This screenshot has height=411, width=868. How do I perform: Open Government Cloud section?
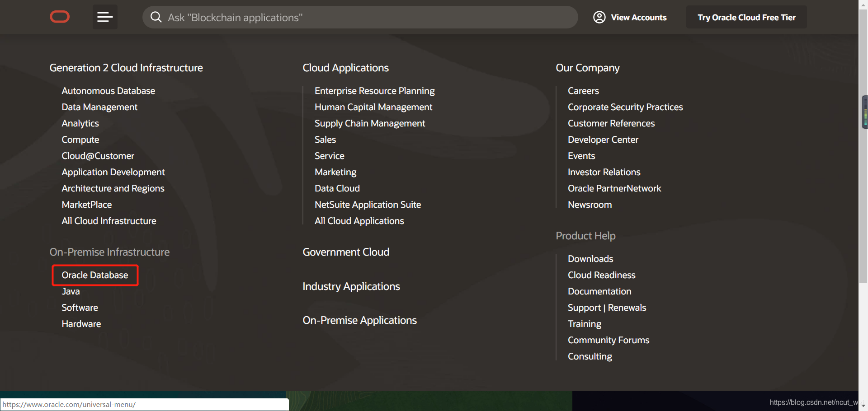pyautogui.click(x=346, y=252)
